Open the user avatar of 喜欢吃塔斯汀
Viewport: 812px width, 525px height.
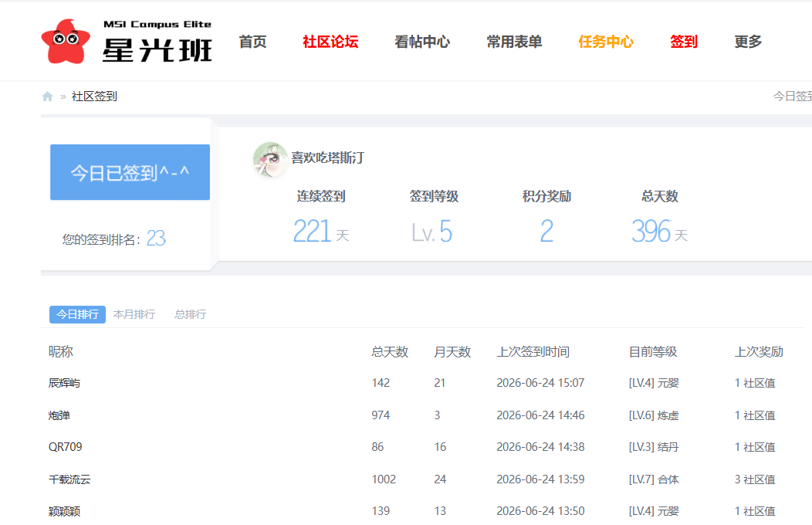coord(270,159)
